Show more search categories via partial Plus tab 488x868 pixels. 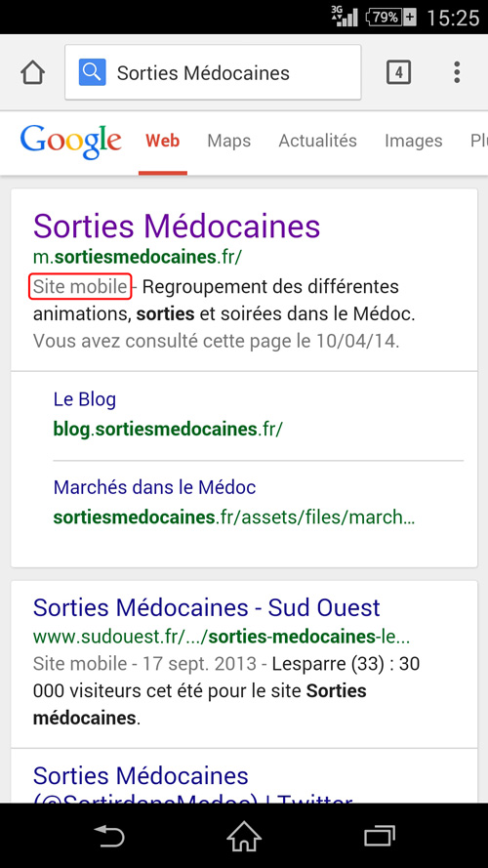(478, 142)
